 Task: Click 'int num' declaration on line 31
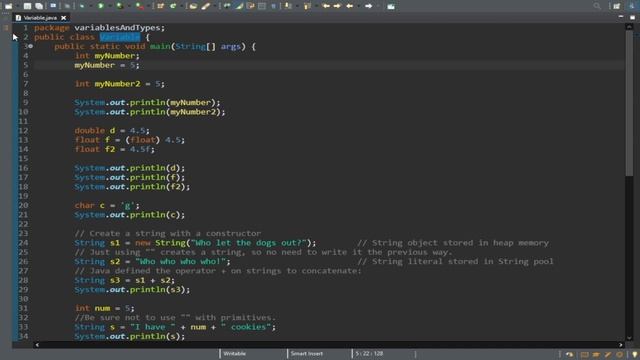92,308
